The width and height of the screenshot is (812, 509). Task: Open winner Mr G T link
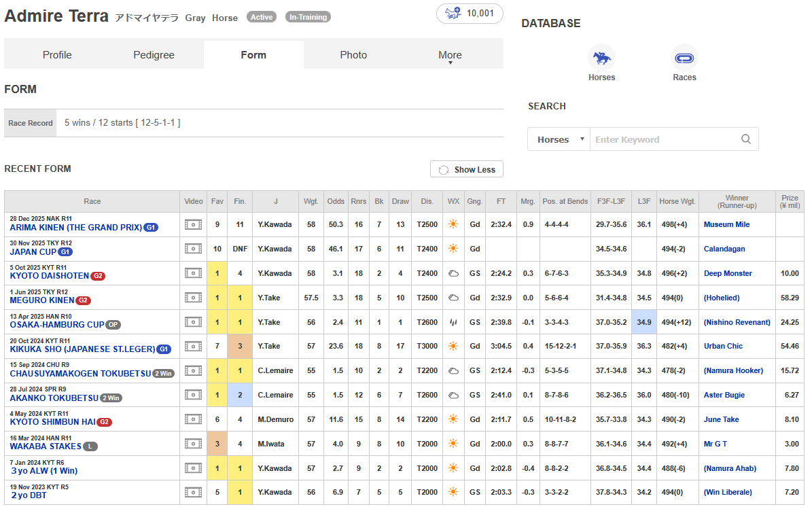[x=715, y=444]
